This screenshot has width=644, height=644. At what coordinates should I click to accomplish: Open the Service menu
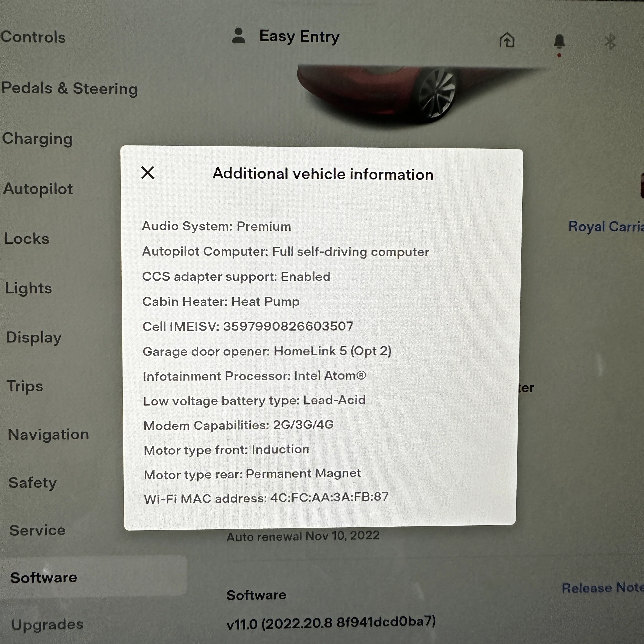(37, 530)
